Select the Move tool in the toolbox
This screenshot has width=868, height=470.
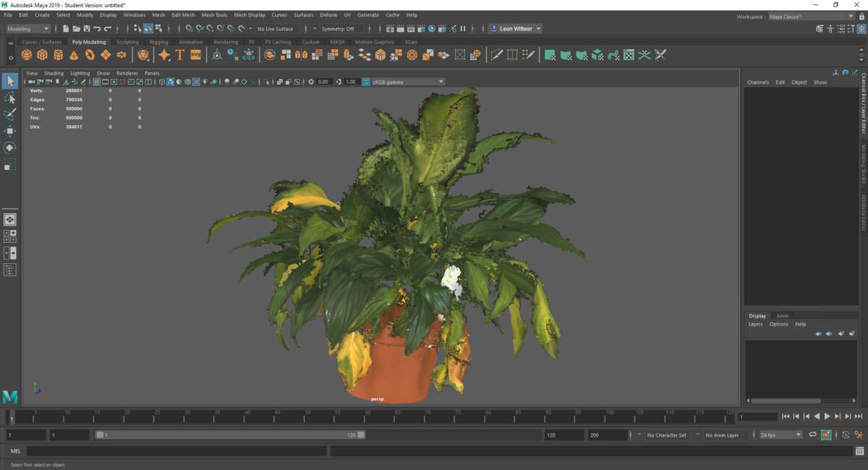[x=10, y=131]
